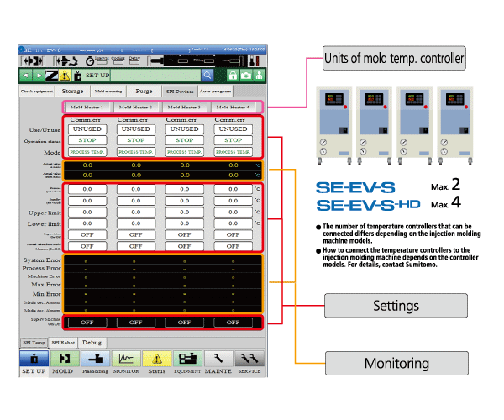Click STOP operation status for Mold Heater 3
504x420 pixels.
click(185, 140)
